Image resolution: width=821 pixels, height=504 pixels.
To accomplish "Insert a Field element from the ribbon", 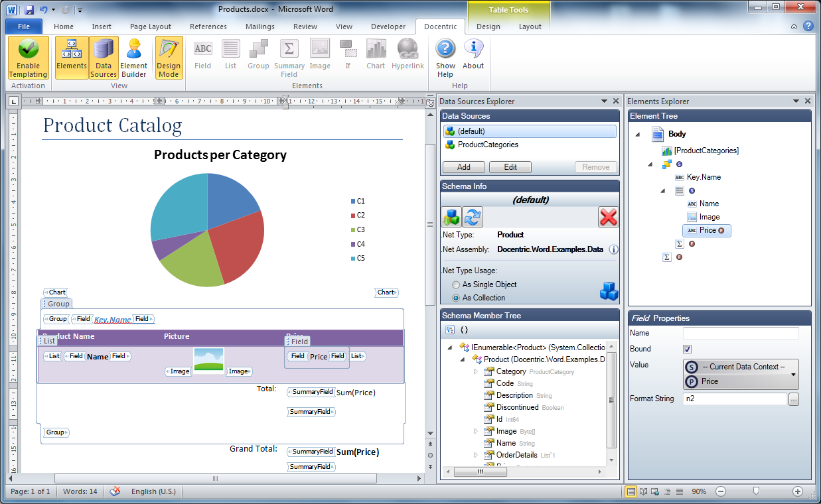I will coord(203,54).
